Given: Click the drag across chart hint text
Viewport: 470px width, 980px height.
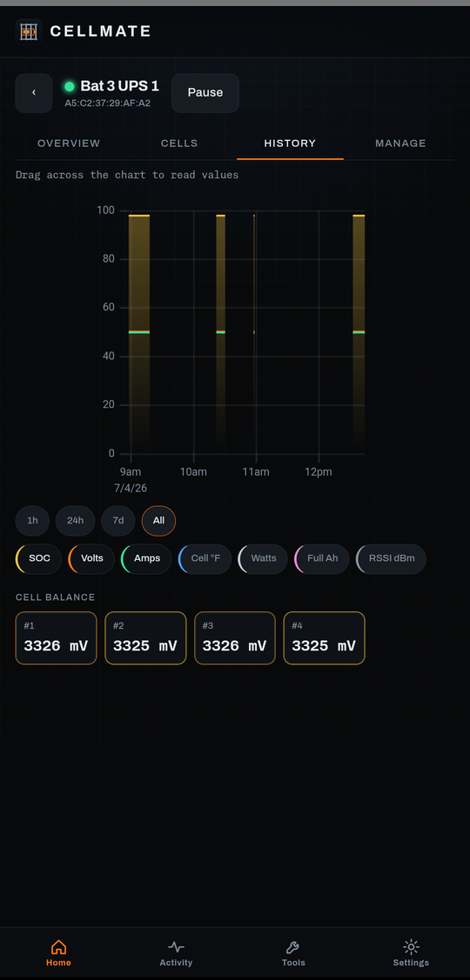Looking at the screenshot, I should click(x=127, y=175).
